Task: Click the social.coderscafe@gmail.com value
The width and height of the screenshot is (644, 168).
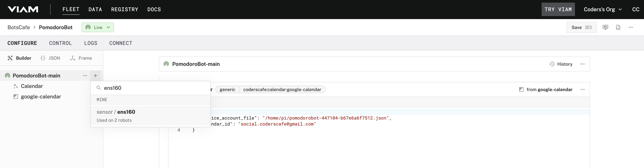Action: [277, 124]
